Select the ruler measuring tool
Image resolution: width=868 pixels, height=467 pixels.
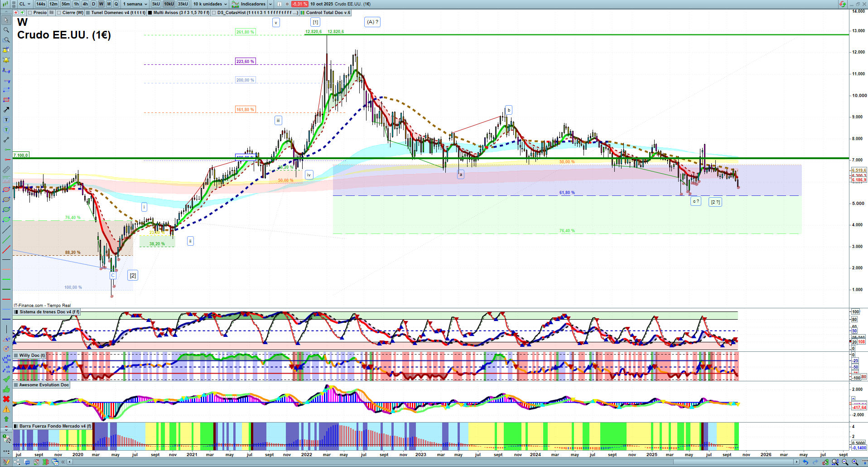6,170
